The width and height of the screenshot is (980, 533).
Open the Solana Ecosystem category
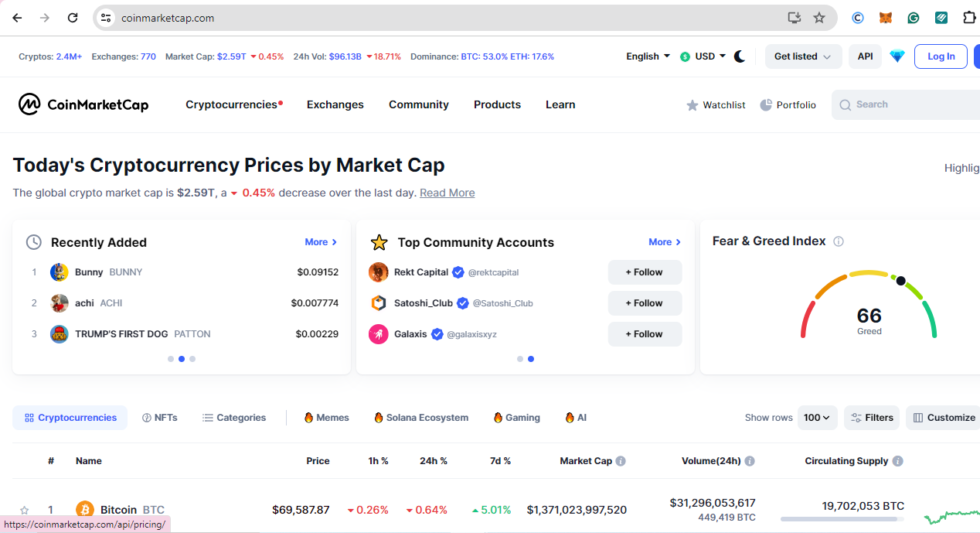click(421, 418)
